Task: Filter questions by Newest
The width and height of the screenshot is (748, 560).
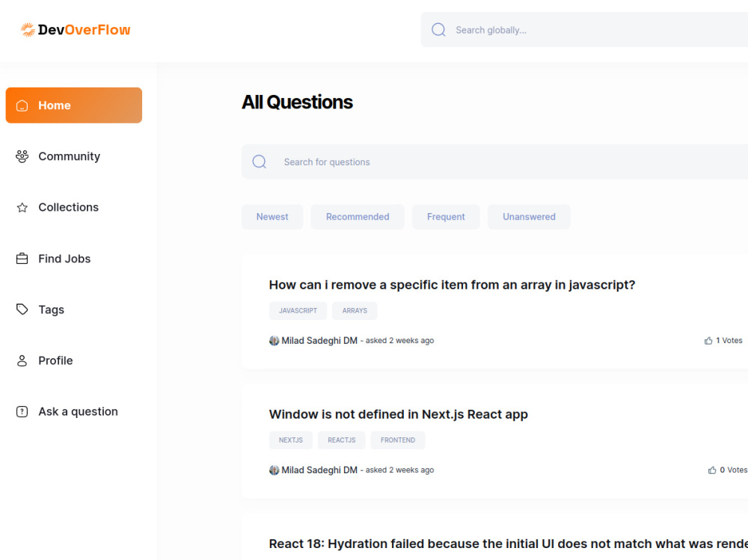Action: tap(272, 217)
